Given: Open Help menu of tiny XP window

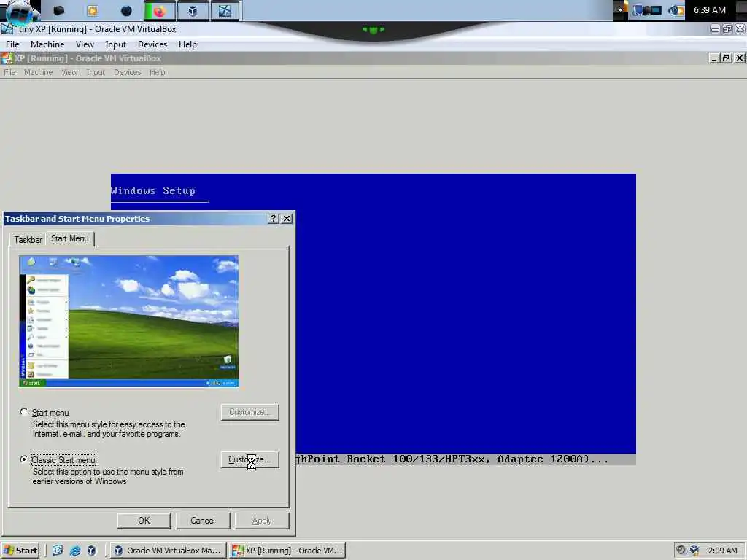Looking at the screenshot, I should [x=187, y=44].
